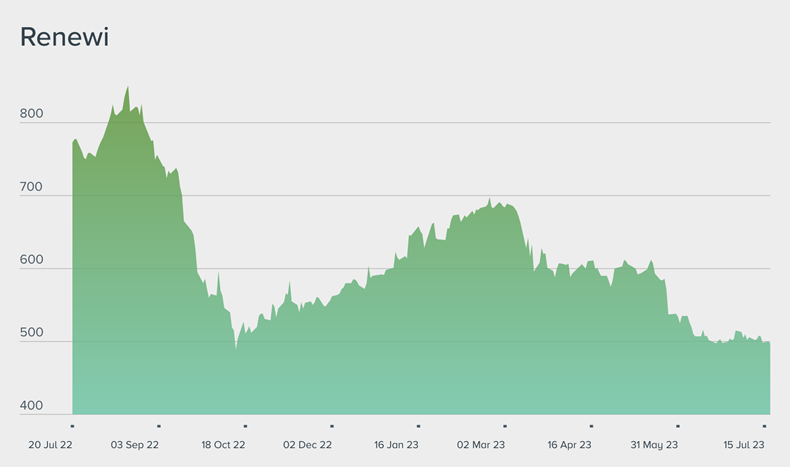
Task: Select the 400 y-axis label
Action: point(31,406)
